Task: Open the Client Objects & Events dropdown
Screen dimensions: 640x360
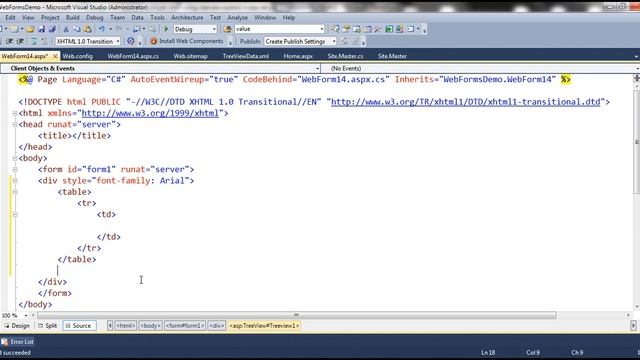Action: (317, 69)
